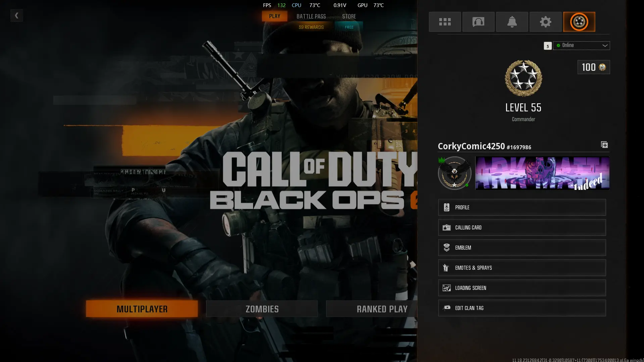Open the Edit Clan Tag entry
Screen dimensions: 644x362
point(522,308)
